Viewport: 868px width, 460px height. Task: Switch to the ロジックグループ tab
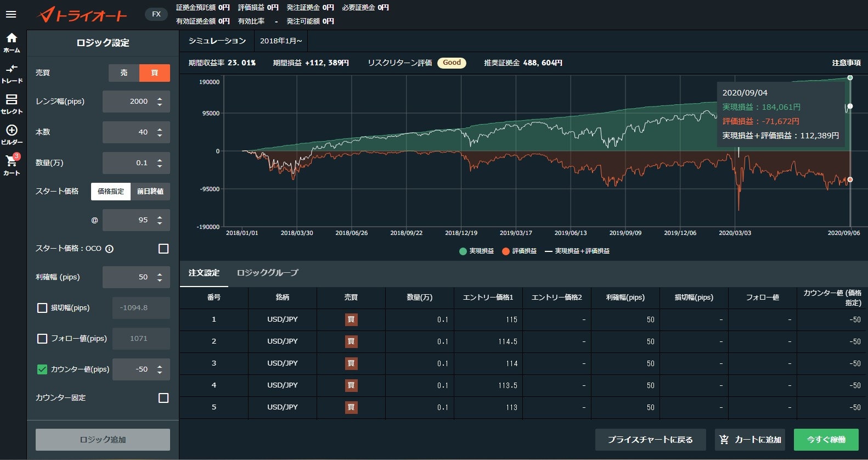point(268,273)
